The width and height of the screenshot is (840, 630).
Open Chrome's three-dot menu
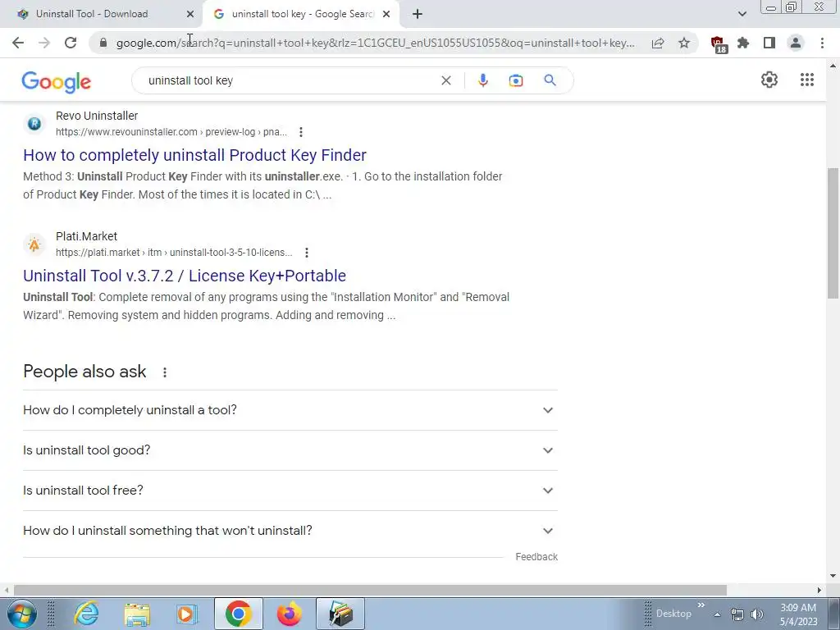click(x=822, y=43)
